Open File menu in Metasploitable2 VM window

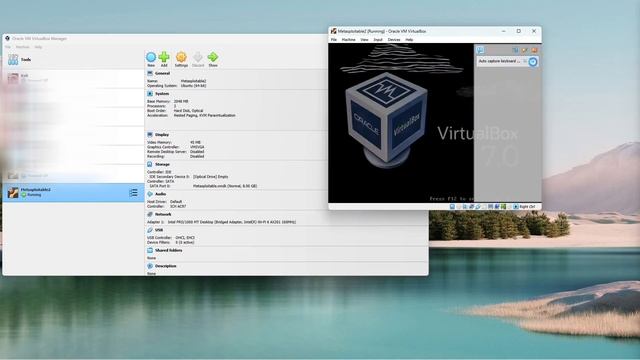click(334, 40)
